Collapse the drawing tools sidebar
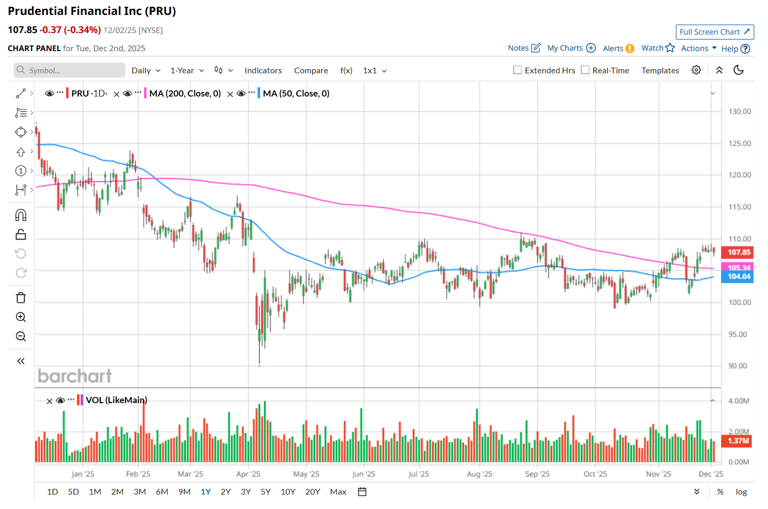This screenshot has height=509, width=768. tap(20, 361)
